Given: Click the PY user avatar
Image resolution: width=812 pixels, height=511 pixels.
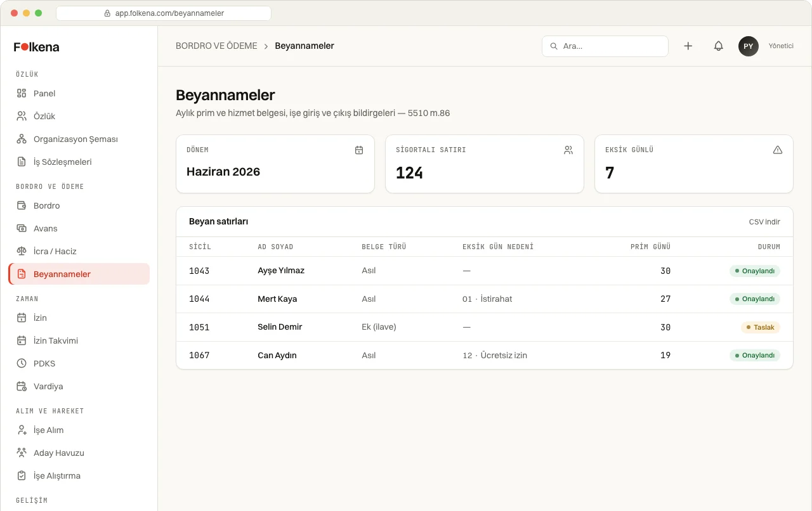Looking at the screenshot, I should coord(749,46).
